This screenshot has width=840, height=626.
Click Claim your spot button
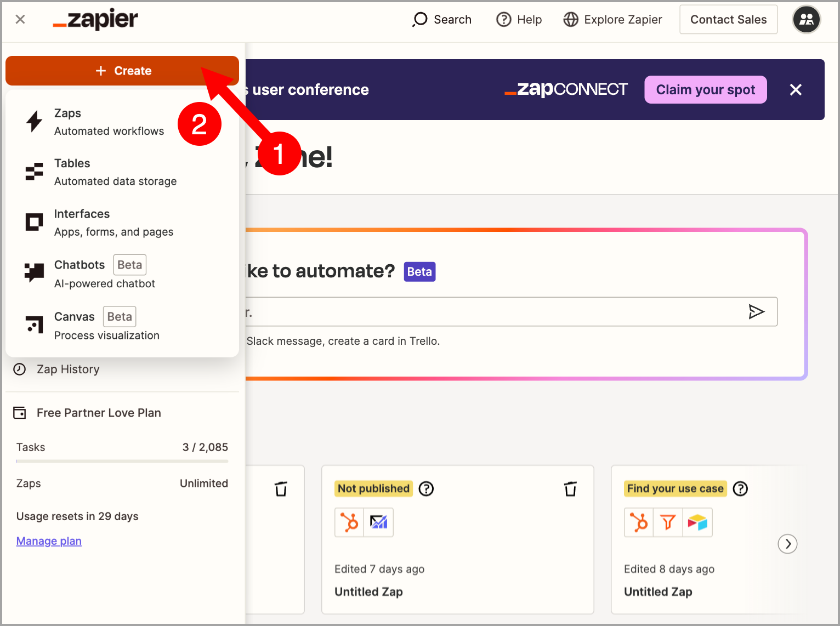pos(706,90)
